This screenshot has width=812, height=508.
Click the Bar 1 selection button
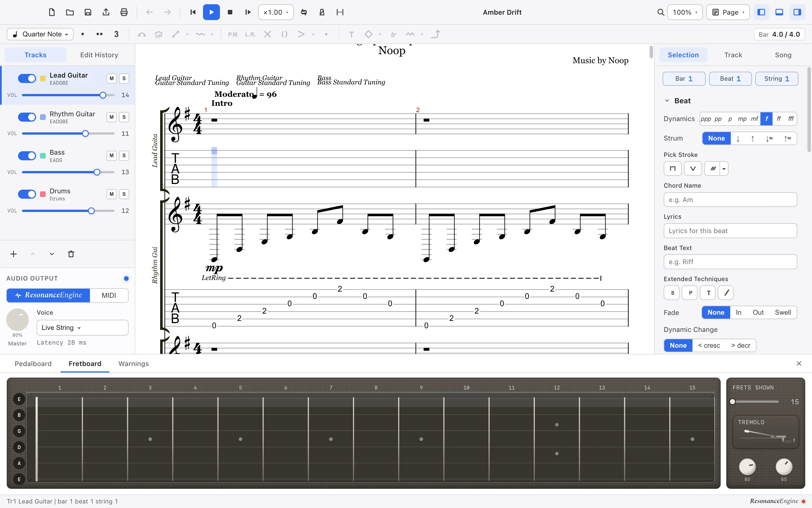[684, 79]
